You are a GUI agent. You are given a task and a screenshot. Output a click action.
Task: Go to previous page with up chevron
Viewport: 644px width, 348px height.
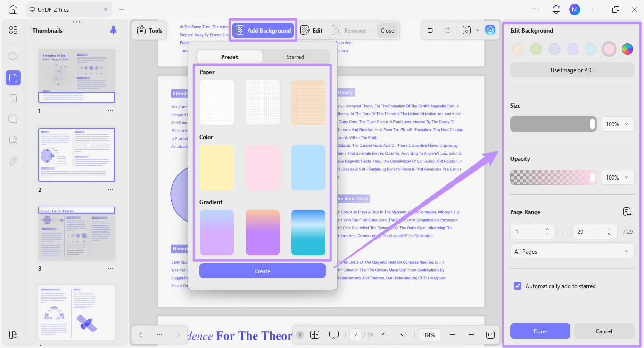tap(384, 335)
